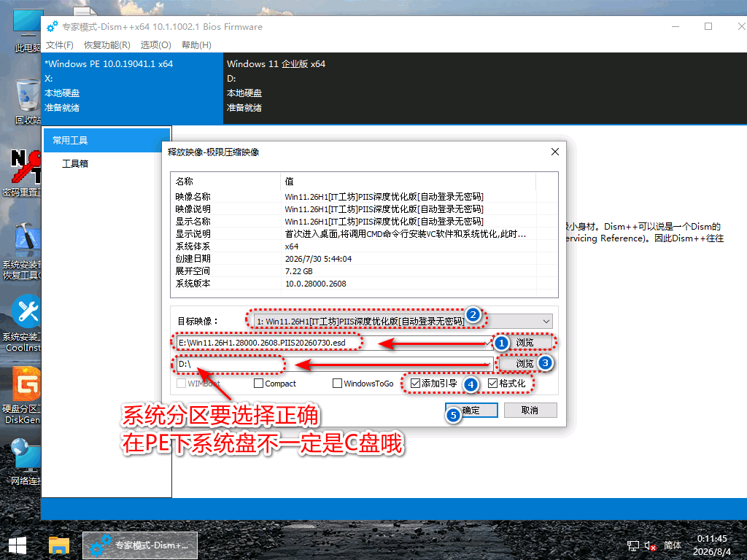Minimize the Dism++ window

tap(676, 27)
